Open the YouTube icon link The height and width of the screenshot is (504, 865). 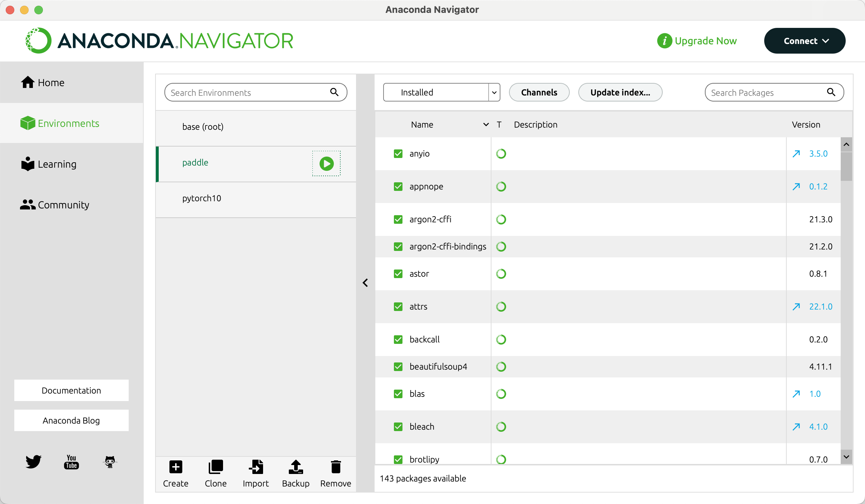click(71, 461)
